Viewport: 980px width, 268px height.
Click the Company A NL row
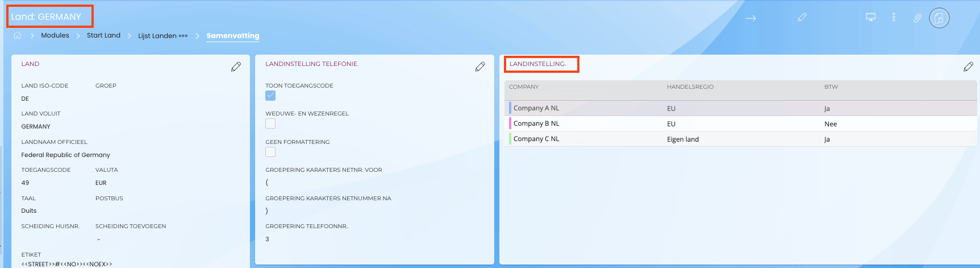[536, 108]
